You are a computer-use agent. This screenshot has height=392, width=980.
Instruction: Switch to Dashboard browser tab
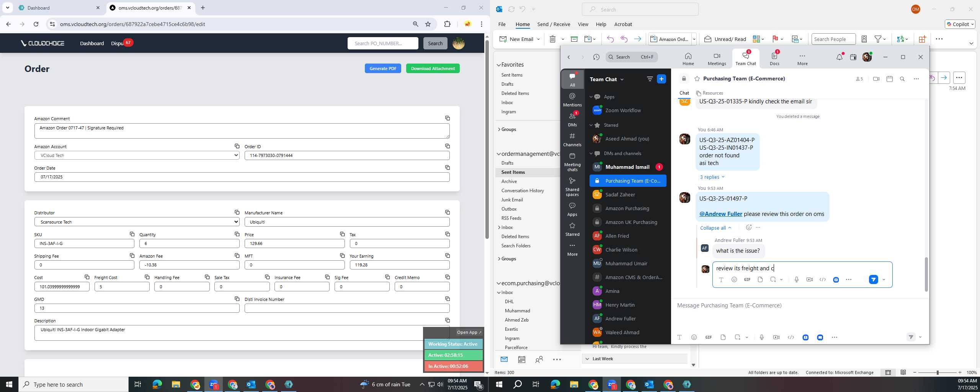tap(59, 8)
